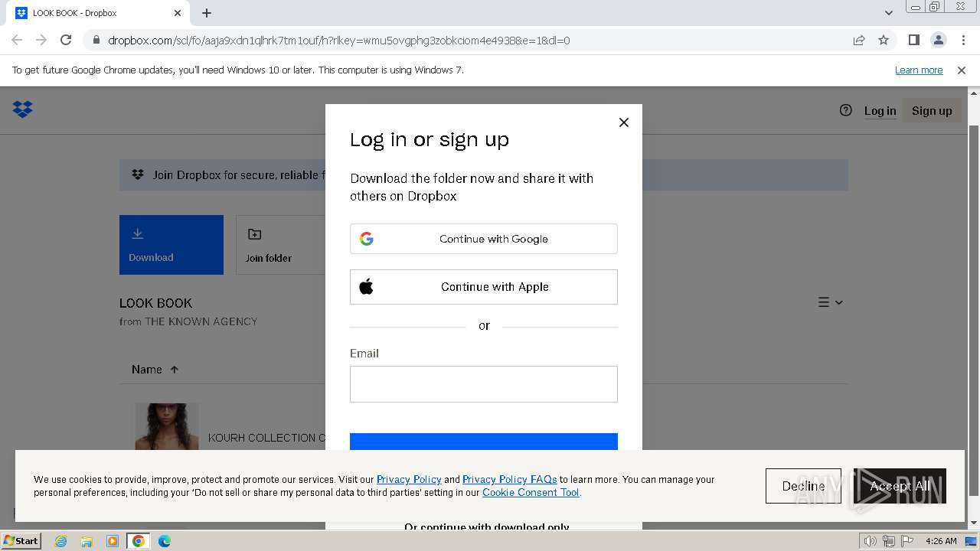This screenshot has width=980, height=551.
Task: Open Microsoft Edge from the taskbar
Action: (x=165, y=541)
